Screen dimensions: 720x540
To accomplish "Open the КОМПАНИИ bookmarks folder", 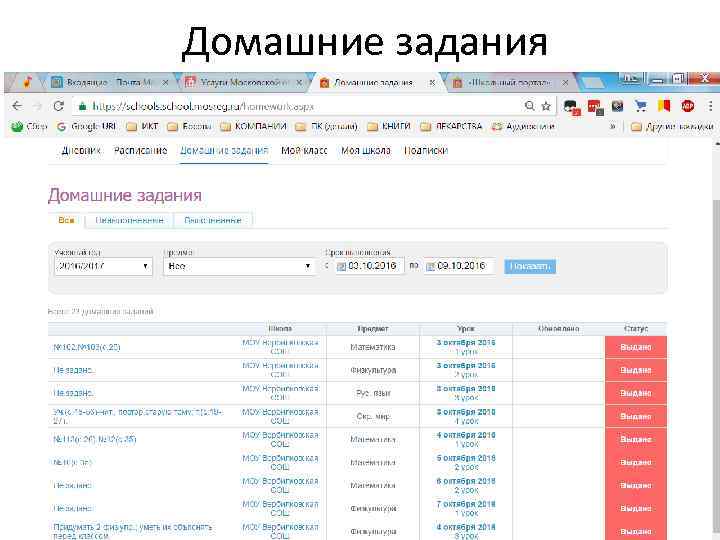I will 253,126.
